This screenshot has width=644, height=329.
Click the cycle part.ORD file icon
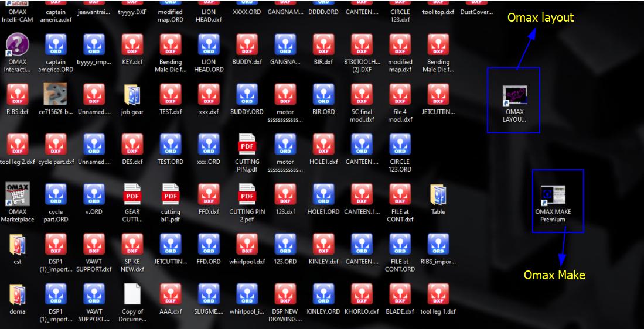56,194
